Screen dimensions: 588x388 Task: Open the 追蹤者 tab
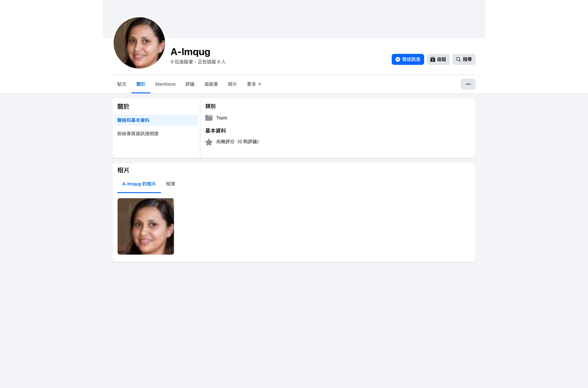(211, 84)
